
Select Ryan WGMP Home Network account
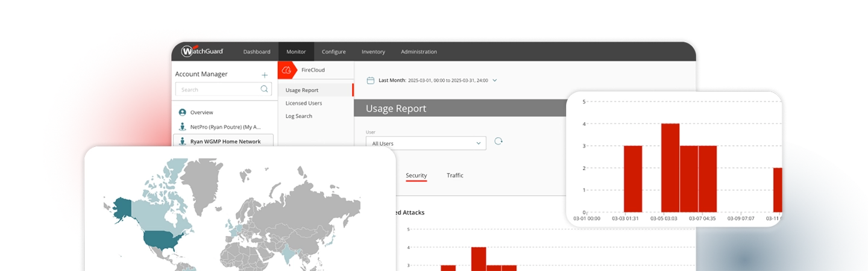point(224,141)
